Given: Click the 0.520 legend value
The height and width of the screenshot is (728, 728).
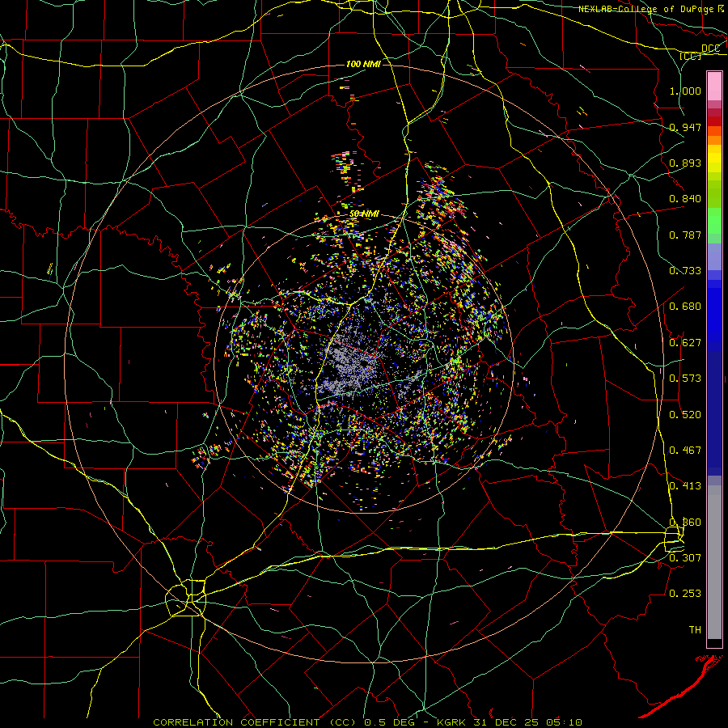Looking at the screenshot, I should tap(685, 415).
